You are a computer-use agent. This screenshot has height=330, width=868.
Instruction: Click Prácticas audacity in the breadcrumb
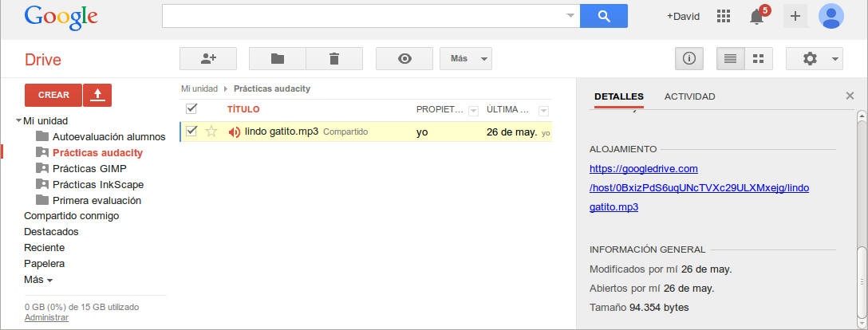(x=272, y=88)
